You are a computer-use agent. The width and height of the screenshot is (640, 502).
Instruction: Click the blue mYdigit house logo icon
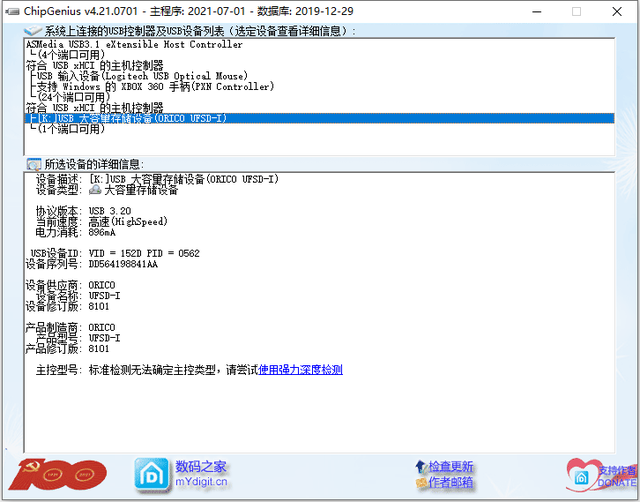coord(151,474)
